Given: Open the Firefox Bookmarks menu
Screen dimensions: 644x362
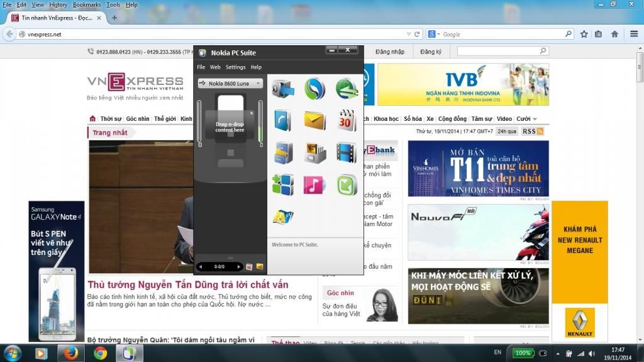Looking at the screenshot, I should (86, 4).
